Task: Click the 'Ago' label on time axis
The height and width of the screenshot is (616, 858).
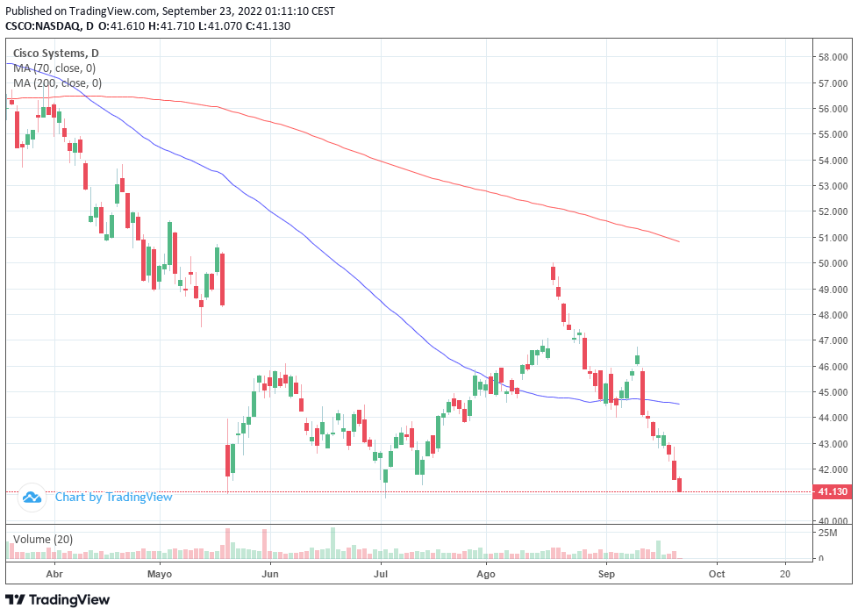Action: coord(486,574)
